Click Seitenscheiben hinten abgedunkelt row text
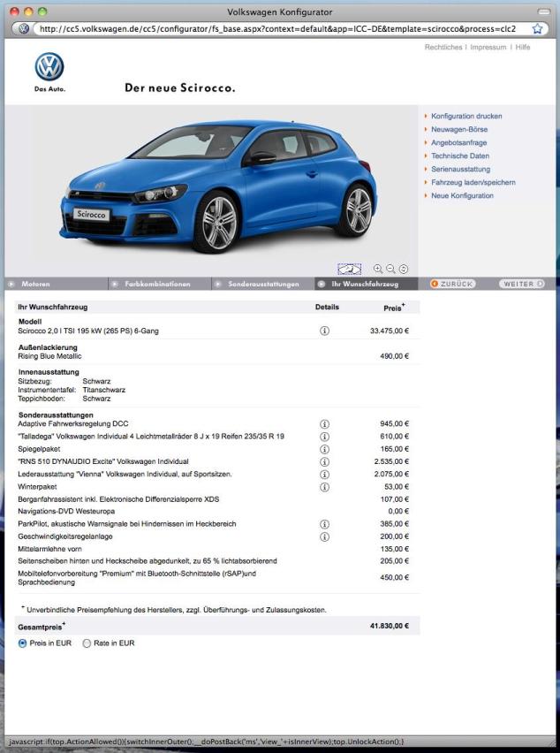The image size is (560, 753). click(x=148, y=561)
